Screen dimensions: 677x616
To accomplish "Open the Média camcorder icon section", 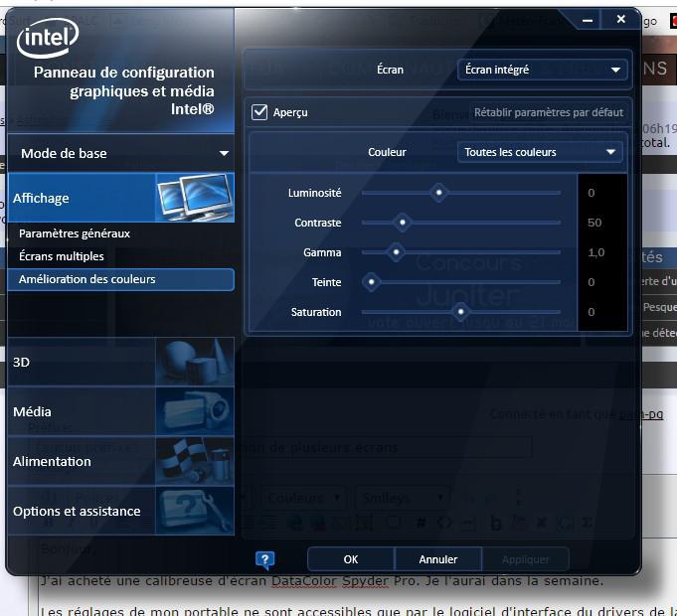I will 195,411.
